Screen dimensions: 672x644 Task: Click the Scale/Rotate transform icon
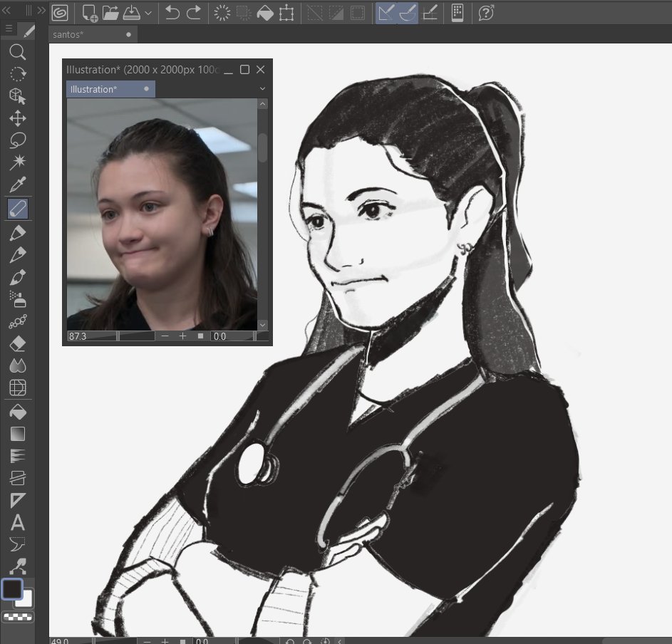286,13
